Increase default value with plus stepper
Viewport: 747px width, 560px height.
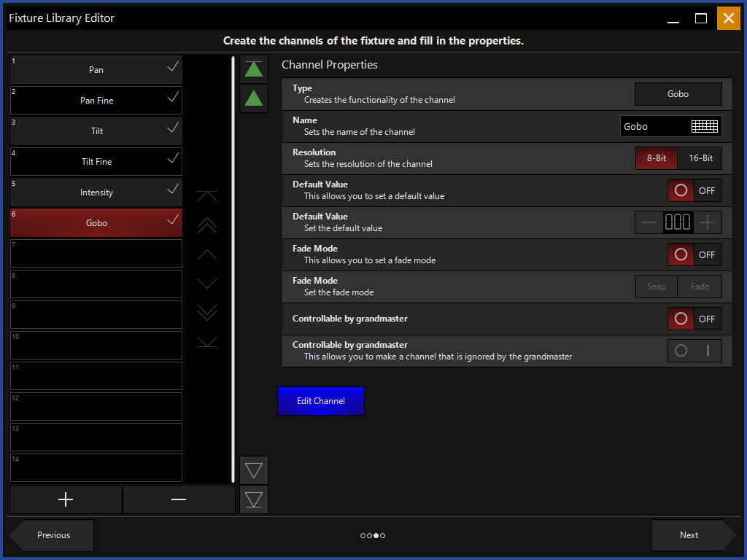point(707,222)
